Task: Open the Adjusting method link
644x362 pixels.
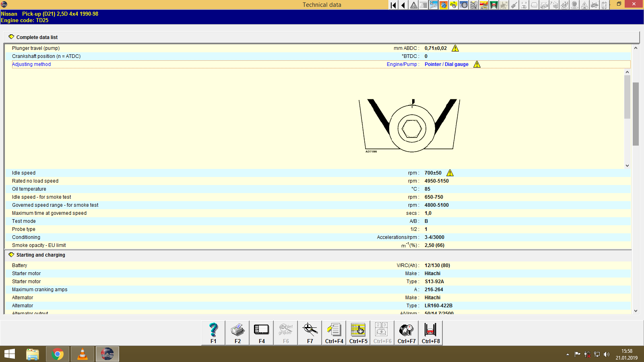Action: [x=31, y=64]
